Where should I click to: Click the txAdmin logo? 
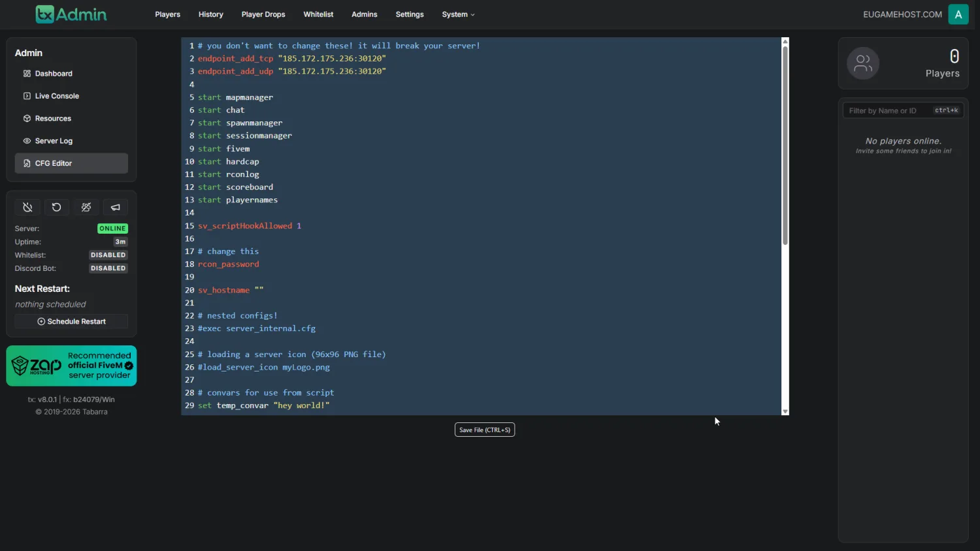(71, 14)
